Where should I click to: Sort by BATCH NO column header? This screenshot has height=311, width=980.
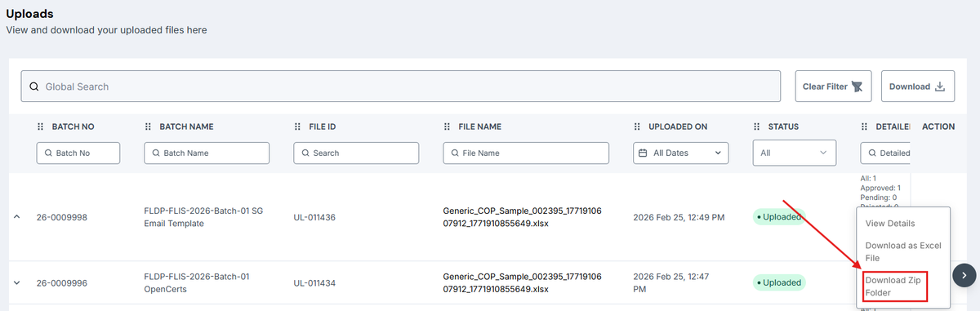73,127
